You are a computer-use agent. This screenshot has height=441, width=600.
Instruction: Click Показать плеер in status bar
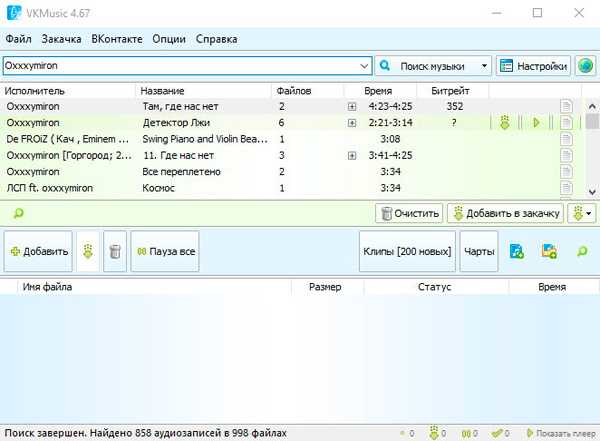click(x=561, y=433)
